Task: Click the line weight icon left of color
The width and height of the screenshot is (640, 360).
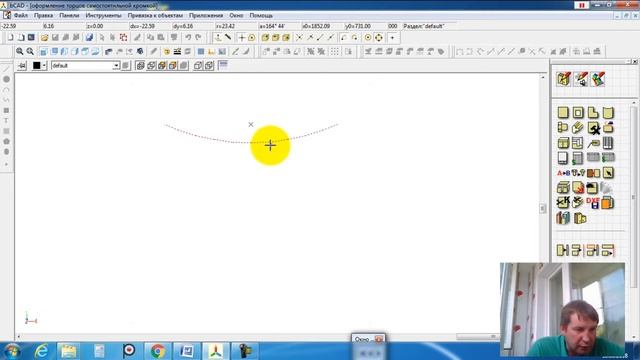Action: pos(22,65)
